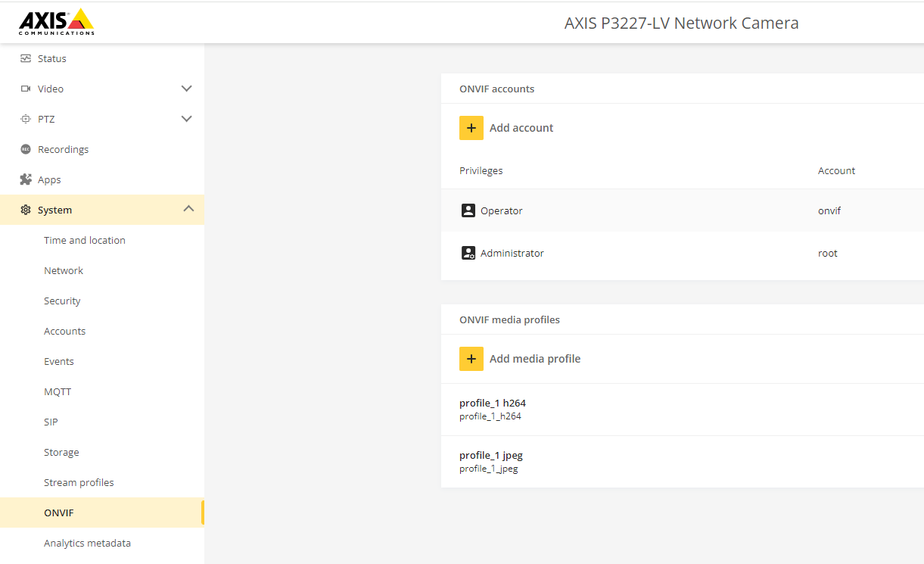Click the PTZ crosshair icon
Image resolution: width=924 pixels, height=564 pixels.
pyautogui.click(x=26, y=119)
